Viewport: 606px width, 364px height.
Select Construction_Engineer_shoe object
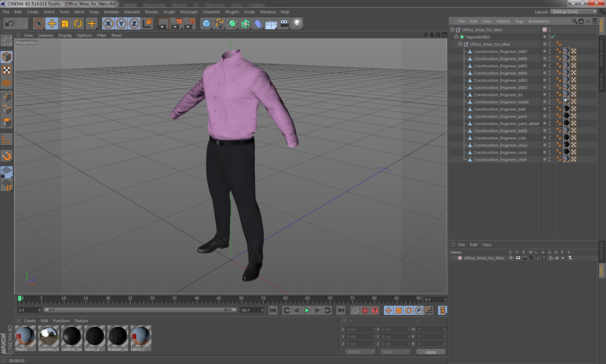pos(500,145)
